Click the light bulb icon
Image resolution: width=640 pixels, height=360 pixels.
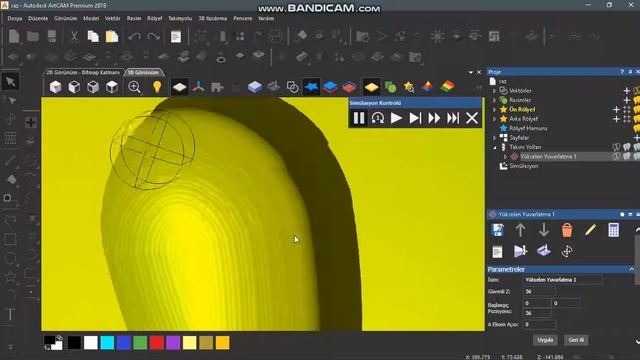point(157,87)
